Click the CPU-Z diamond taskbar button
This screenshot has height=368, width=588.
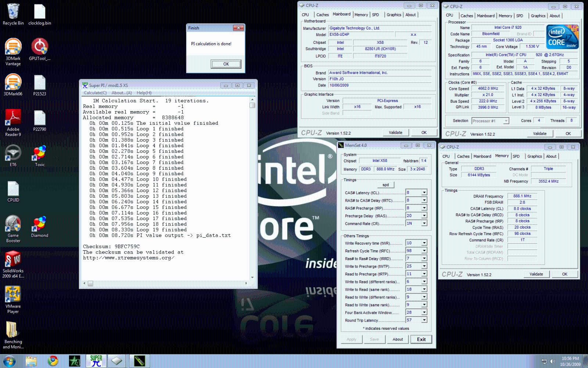coord(117,361)
